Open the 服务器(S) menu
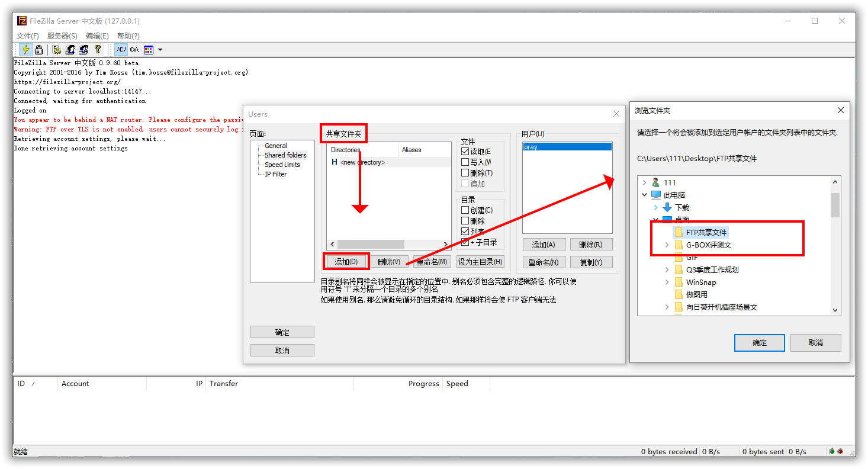Image resolution: width=868 pixels, height=469 pixels. [x=62, y=36]
